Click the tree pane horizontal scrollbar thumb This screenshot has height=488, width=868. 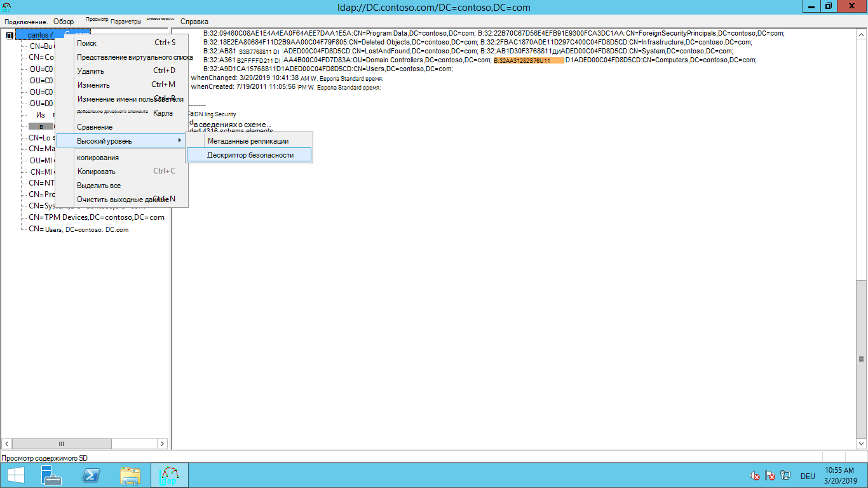[62, 444]
